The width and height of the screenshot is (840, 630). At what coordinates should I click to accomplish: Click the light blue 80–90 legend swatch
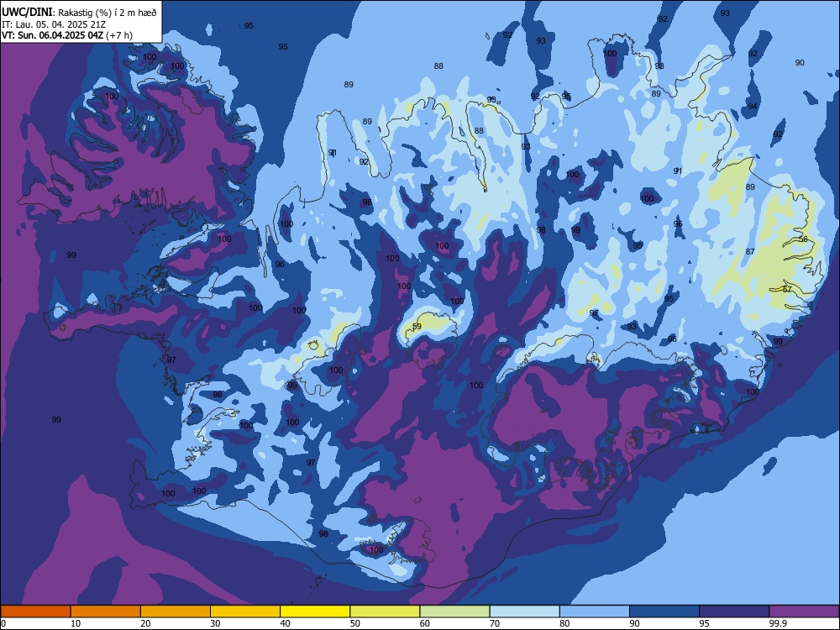click(595, 612)
